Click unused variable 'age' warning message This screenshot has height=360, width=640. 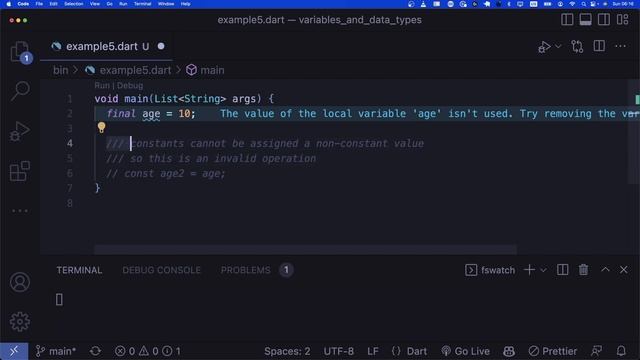point(429,113)
